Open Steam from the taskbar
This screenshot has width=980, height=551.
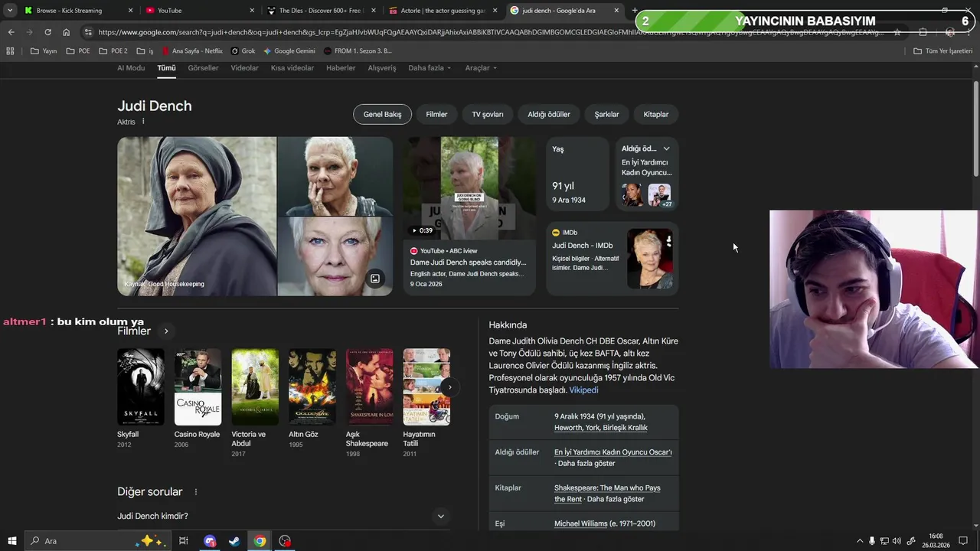(234, 541)
